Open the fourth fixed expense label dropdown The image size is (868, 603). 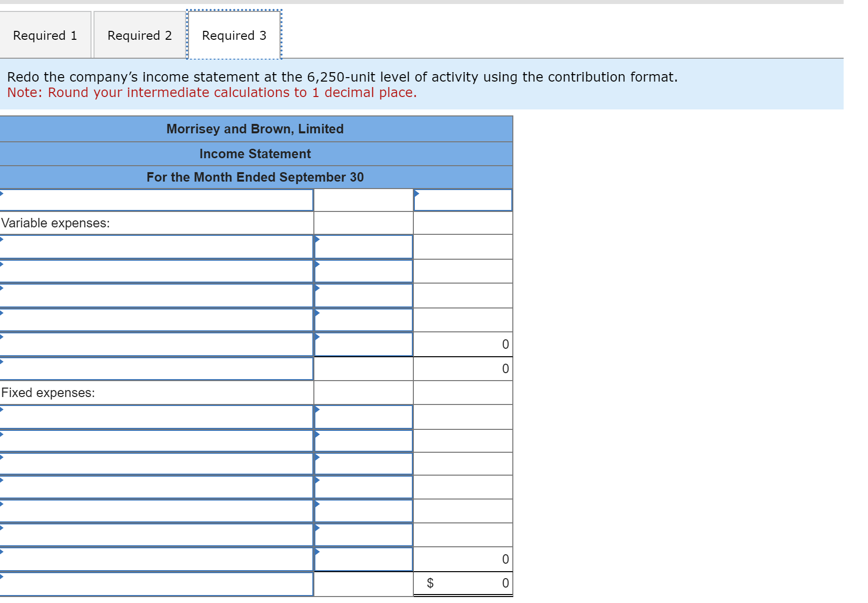tap(157, 487)
